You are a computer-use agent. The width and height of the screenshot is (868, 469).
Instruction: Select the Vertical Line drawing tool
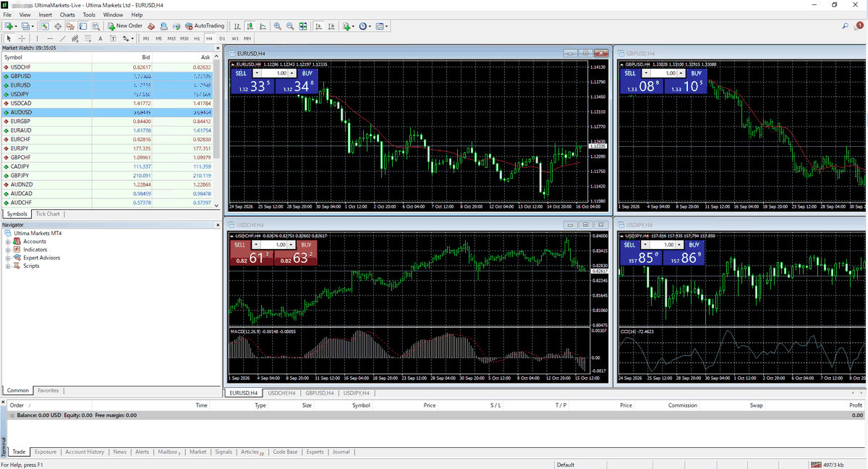(37, 38)
